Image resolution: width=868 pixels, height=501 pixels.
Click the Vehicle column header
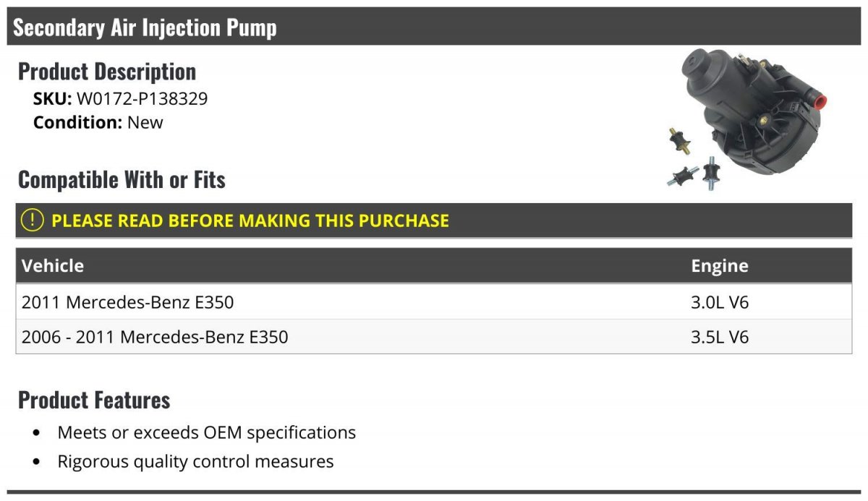pyautogui.click(x=53, y=265)
